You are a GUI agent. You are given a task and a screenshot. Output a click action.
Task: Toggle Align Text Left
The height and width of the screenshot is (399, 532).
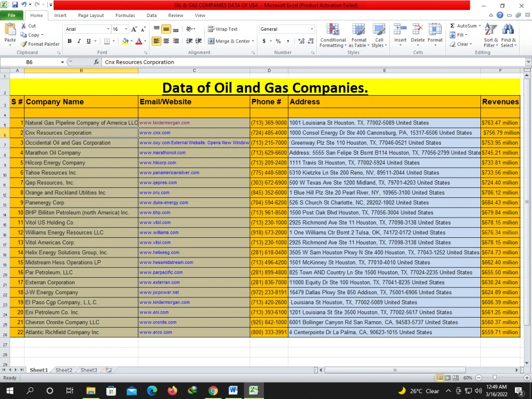(x=156, y=41)
